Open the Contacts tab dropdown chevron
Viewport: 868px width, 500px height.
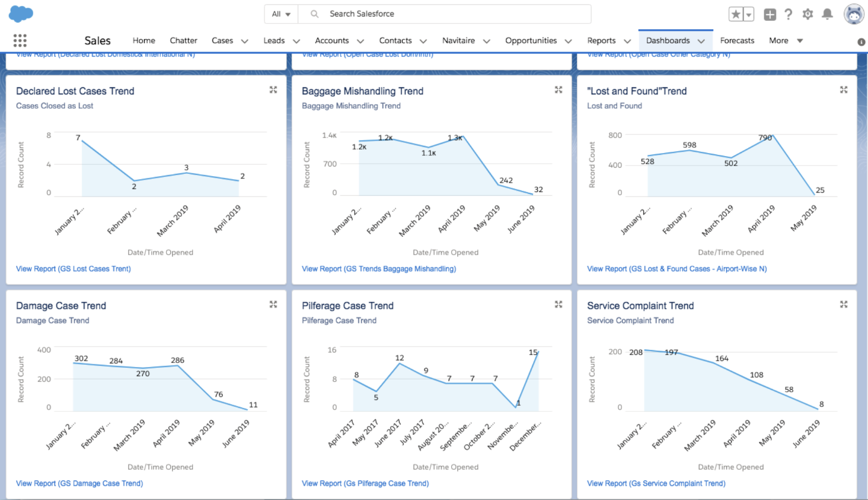coord(423,41)
